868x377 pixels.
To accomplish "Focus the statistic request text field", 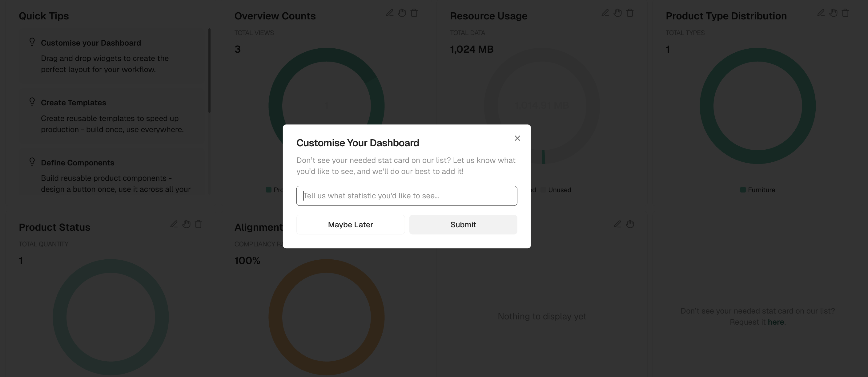I will (407, 196).
